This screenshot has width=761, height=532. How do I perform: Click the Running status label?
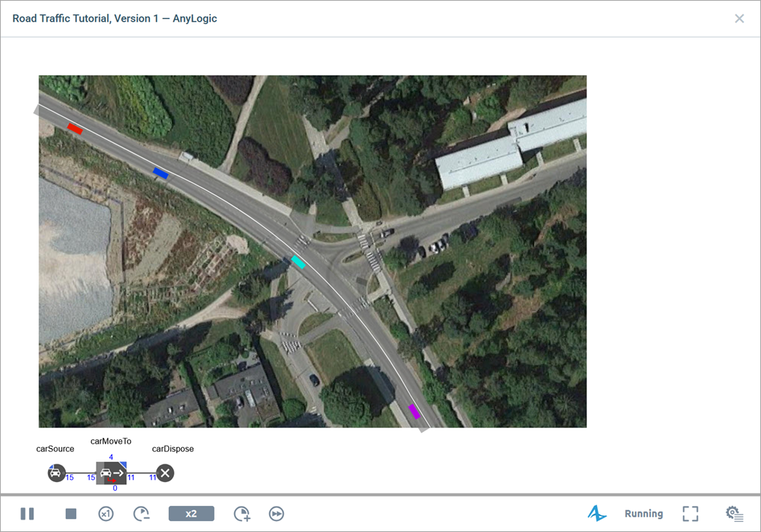pyautogui.click(x=644, y=514)
